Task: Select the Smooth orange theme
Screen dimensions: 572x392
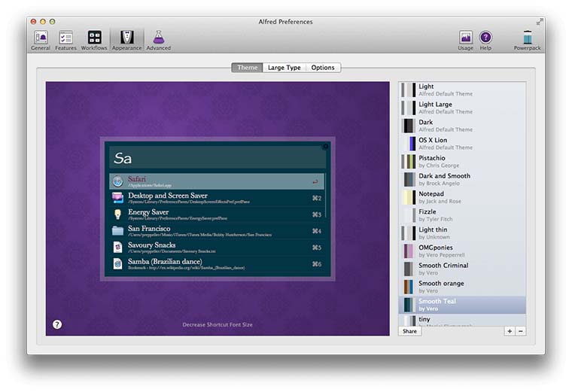Action: coord(462,287)
